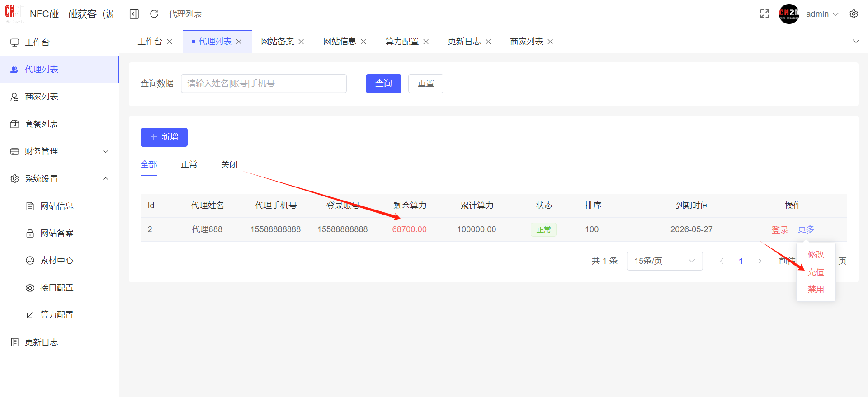868x397 pixels.
Task: Open the admin user dropdown
Action: coord(821,14)
